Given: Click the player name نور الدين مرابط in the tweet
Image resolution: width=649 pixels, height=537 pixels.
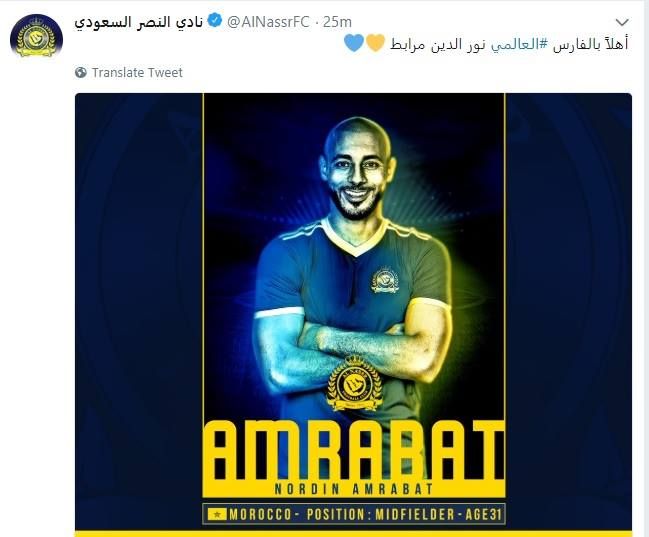Looking at the screenshot, I should pyautogui.click(x=438, y=44).
